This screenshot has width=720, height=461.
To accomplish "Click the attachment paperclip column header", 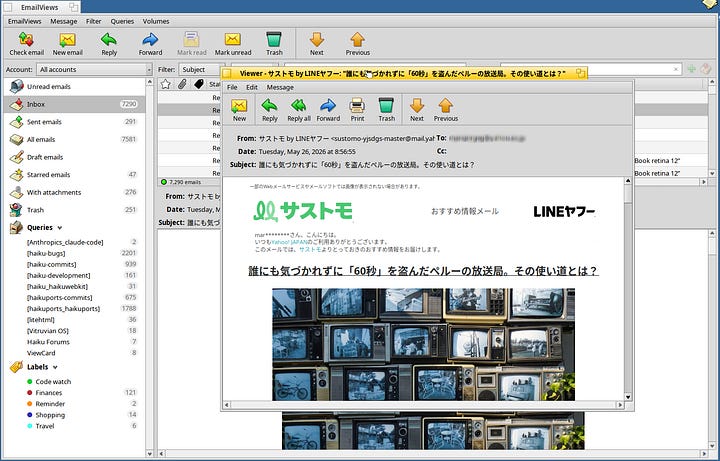I will coord(182,84).
